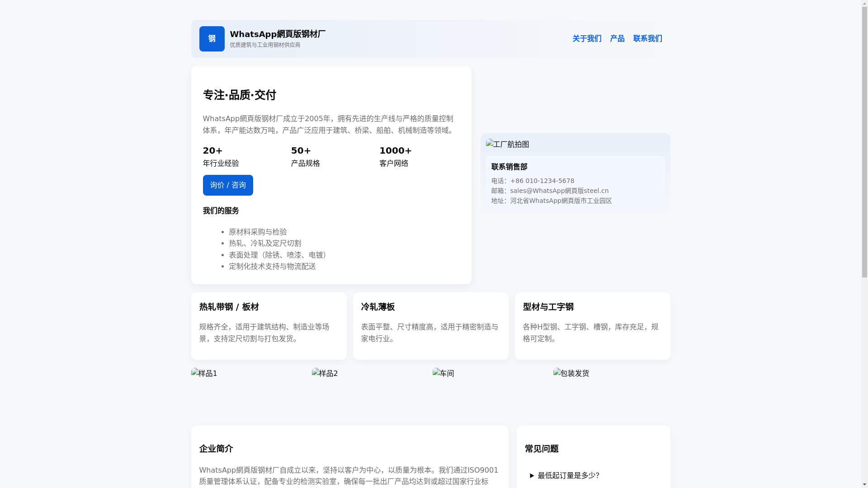Click the 50+ 产品规格 statistic

point(306,156)
